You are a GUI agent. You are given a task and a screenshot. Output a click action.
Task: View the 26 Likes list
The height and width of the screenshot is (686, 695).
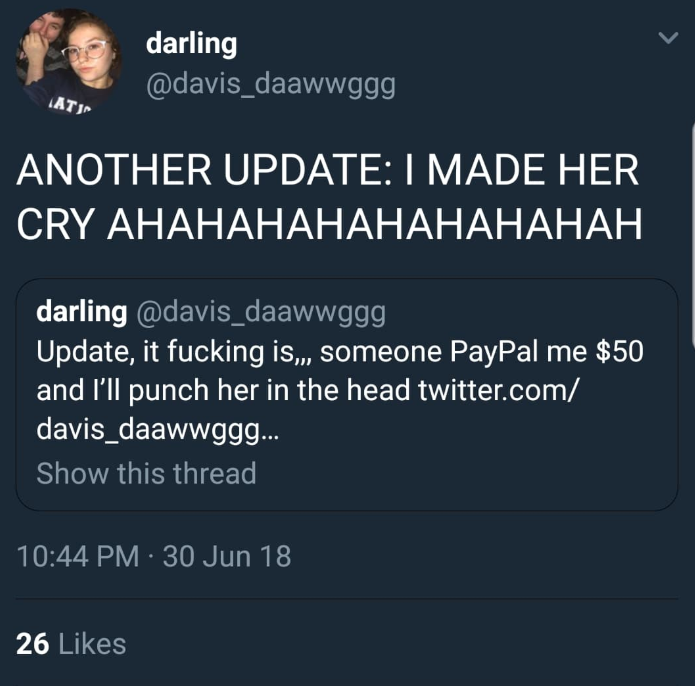[x=71, y=644]
